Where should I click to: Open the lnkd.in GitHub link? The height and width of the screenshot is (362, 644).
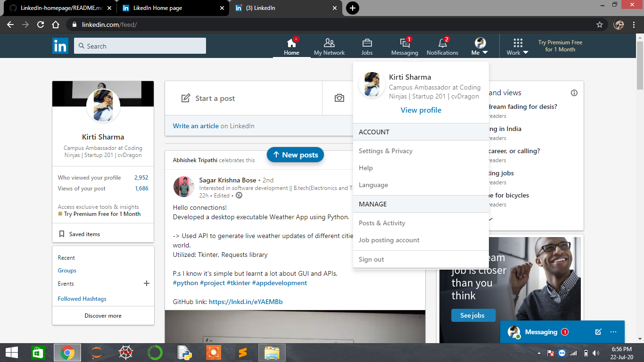(246, 302)
